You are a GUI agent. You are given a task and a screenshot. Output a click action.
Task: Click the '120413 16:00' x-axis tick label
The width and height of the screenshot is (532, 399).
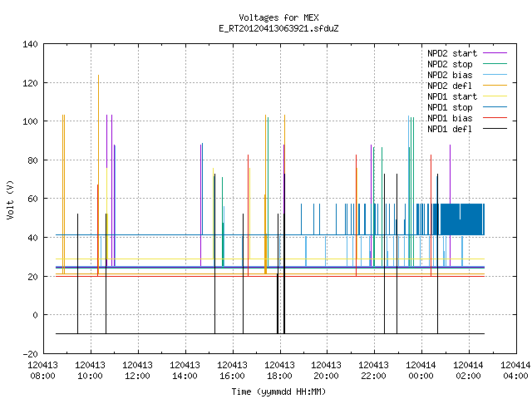click(233, 371)
